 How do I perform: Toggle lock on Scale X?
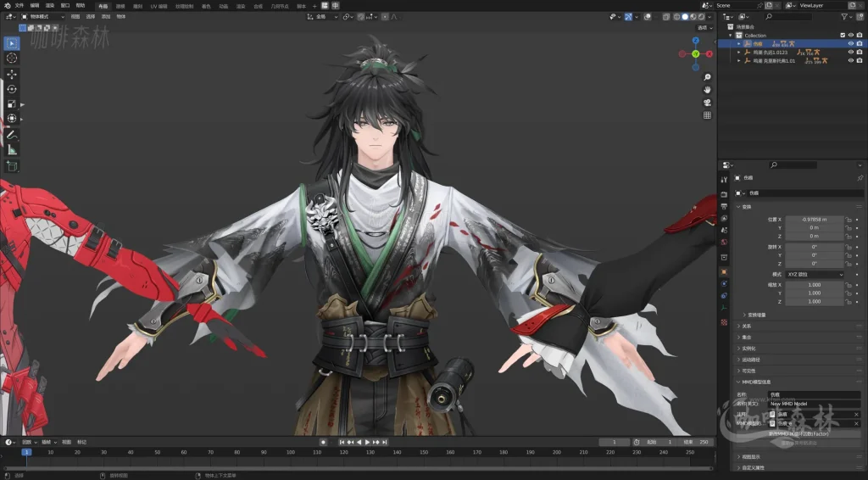coord(848,285)
